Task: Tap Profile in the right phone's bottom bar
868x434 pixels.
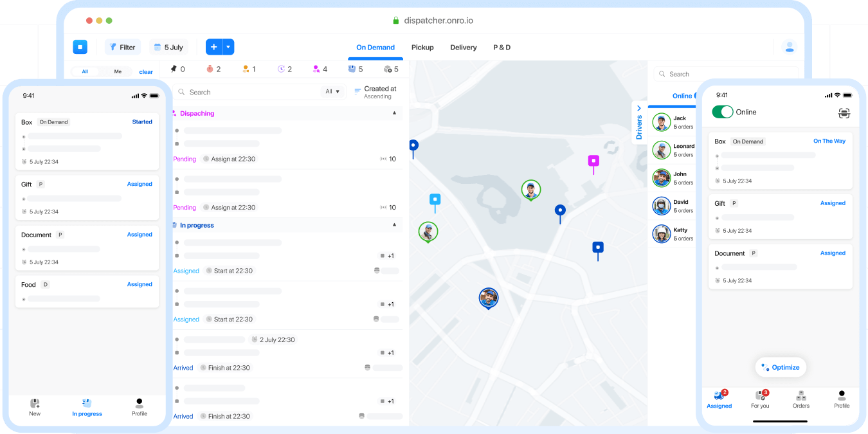Action: [842, 399]
